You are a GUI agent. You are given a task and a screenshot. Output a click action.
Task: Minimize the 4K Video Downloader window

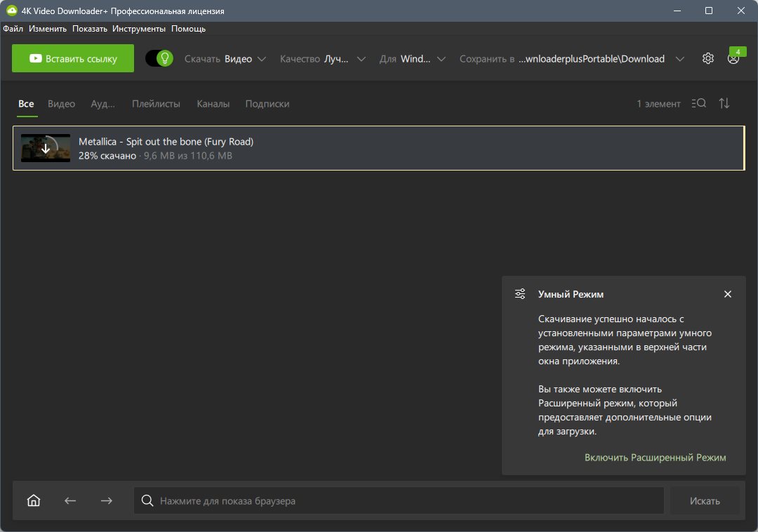tap(677, 11)
